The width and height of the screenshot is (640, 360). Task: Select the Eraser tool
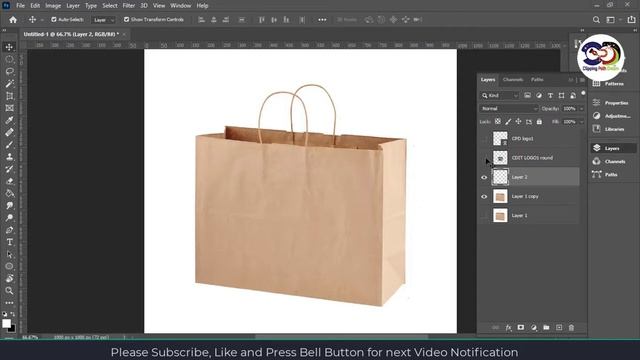pos(9,181)
